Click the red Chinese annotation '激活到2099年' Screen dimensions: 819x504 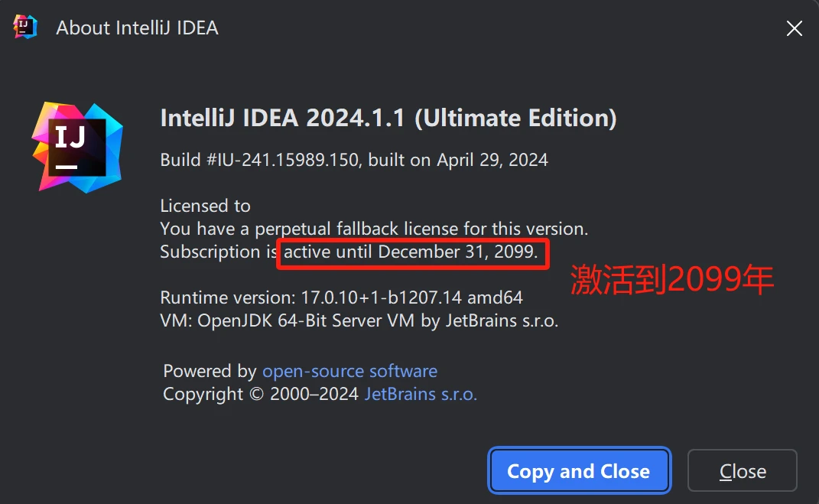pyautogui.click(x=672, y=281)
